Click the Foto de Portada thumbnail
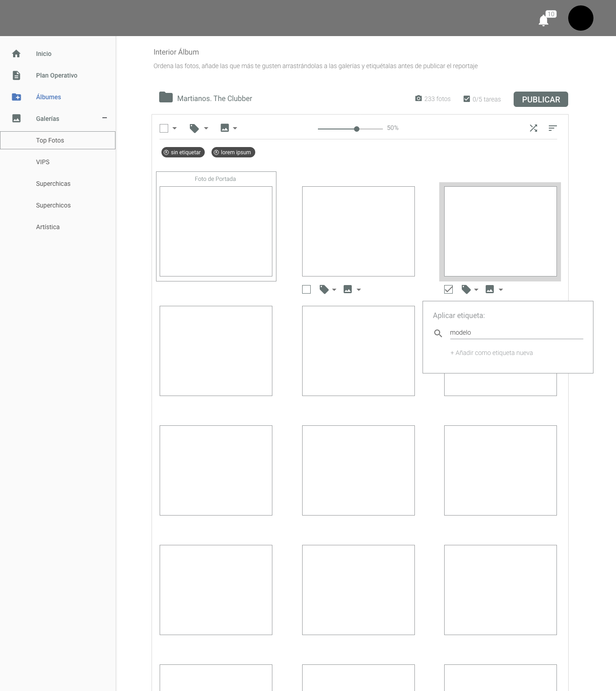 pyautogui.click(x=216, y=231)
